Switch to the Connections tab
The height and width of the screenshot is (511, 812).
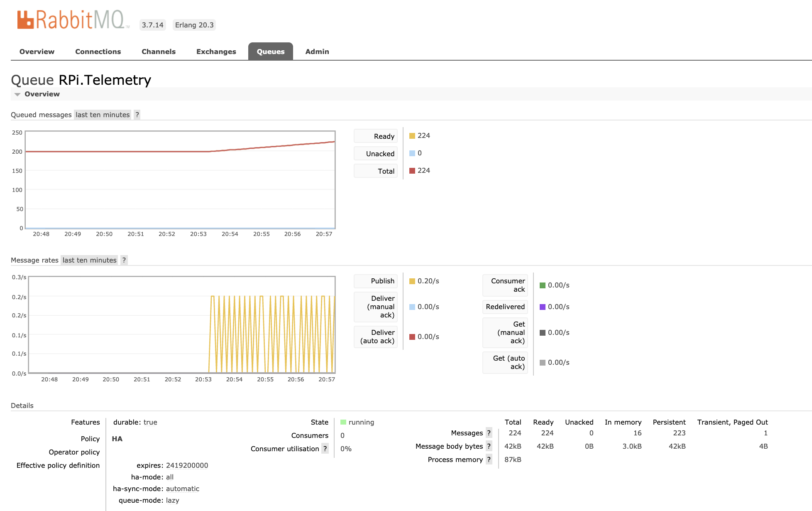click(98, 52)
